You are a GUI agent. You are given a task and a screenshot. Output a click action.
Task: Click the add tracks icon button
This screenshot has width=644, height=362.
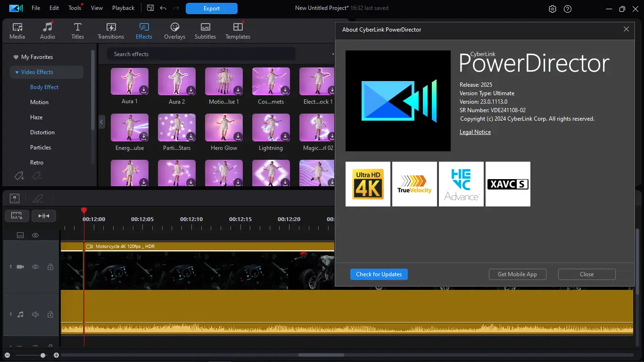point(17,216)
